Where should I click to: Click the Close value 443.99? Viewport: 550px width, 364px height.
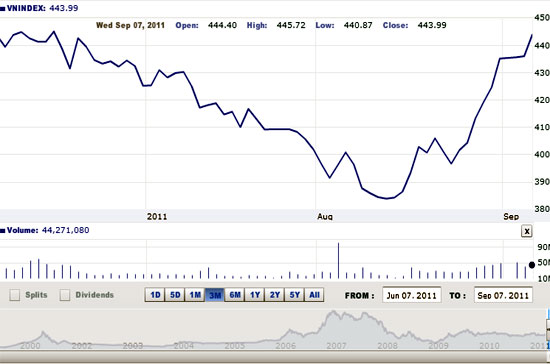click(432, 25)
